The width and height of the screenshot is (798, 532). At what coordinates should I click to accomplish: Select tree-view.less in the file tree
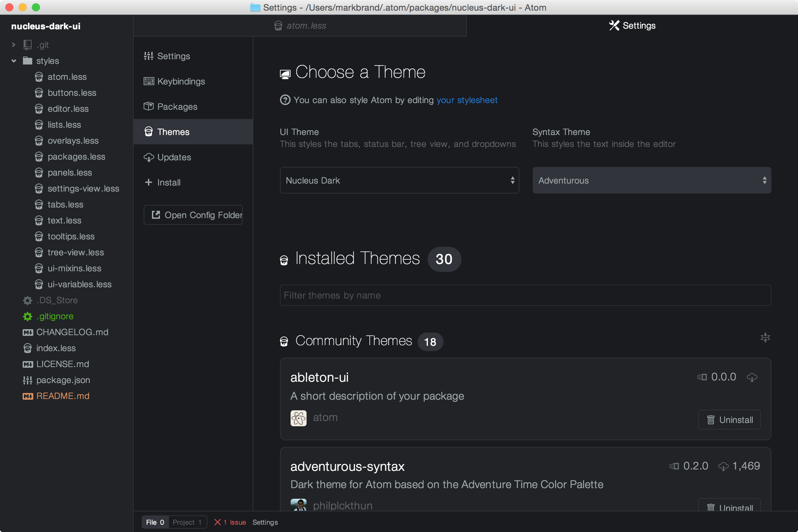tap(66, 252)
